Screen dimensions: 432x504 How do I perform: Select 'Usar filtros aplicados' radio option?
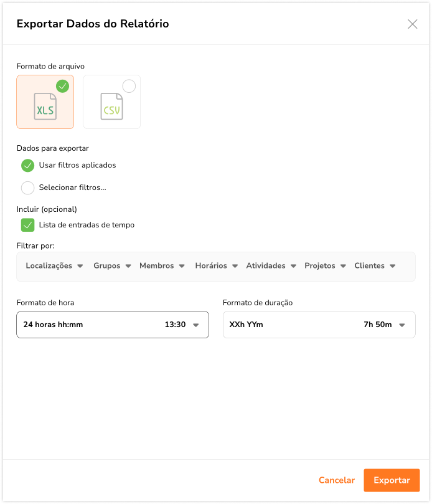pyautogui.click(x=28, y=166)
